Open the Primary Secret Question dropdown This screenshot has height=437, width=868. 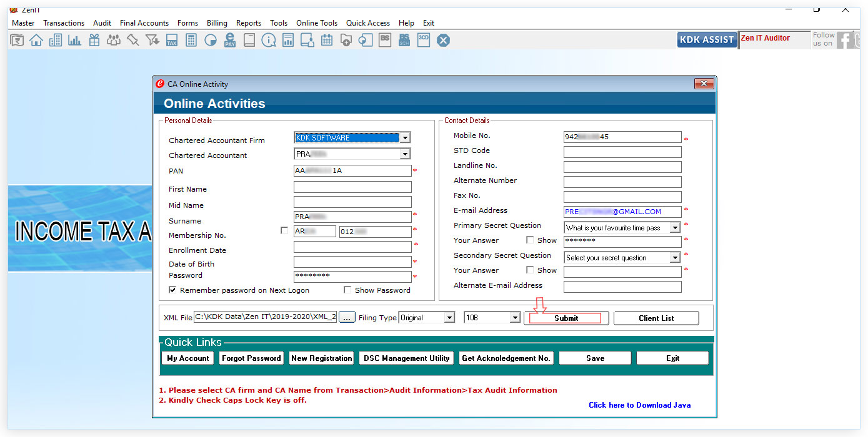[675, 228]
